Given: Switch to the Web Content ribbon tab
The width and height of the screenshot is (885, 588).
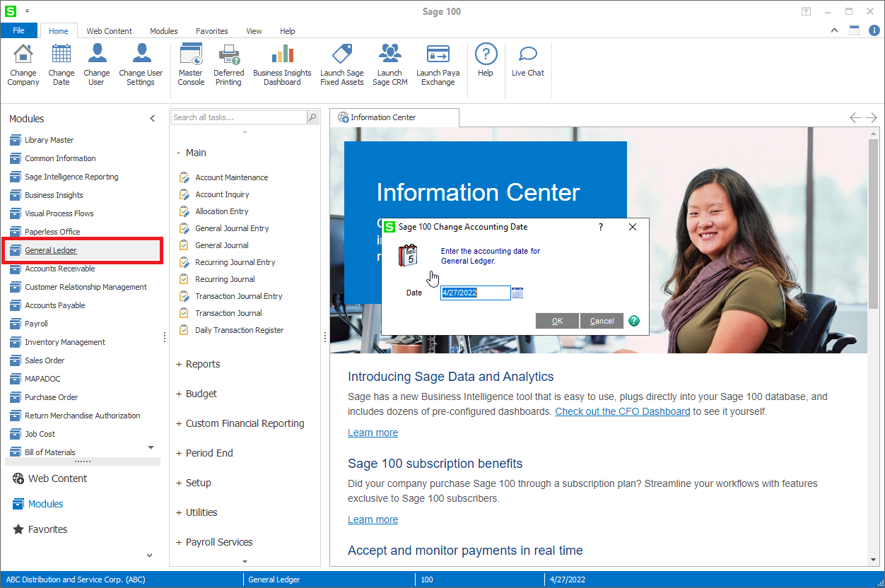Looking at the screenshot, I should point(110,31).
